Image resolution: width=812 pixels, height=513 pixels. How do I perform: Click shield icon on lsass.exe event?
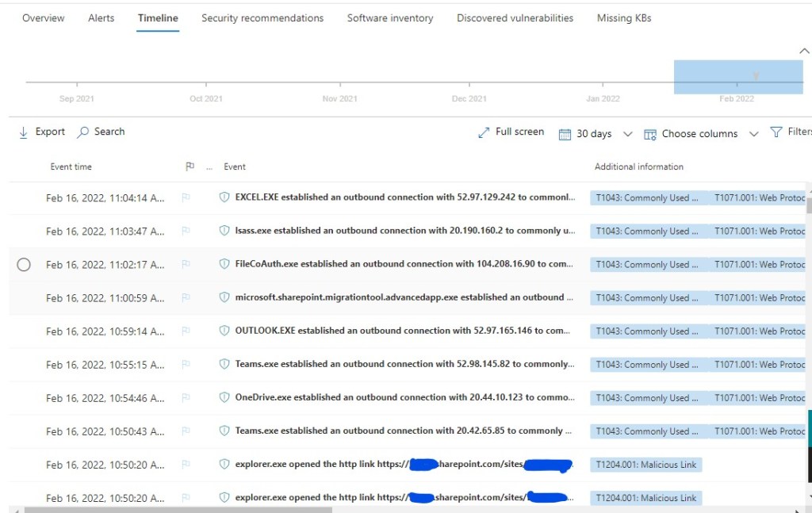click(x=224, y=232)
